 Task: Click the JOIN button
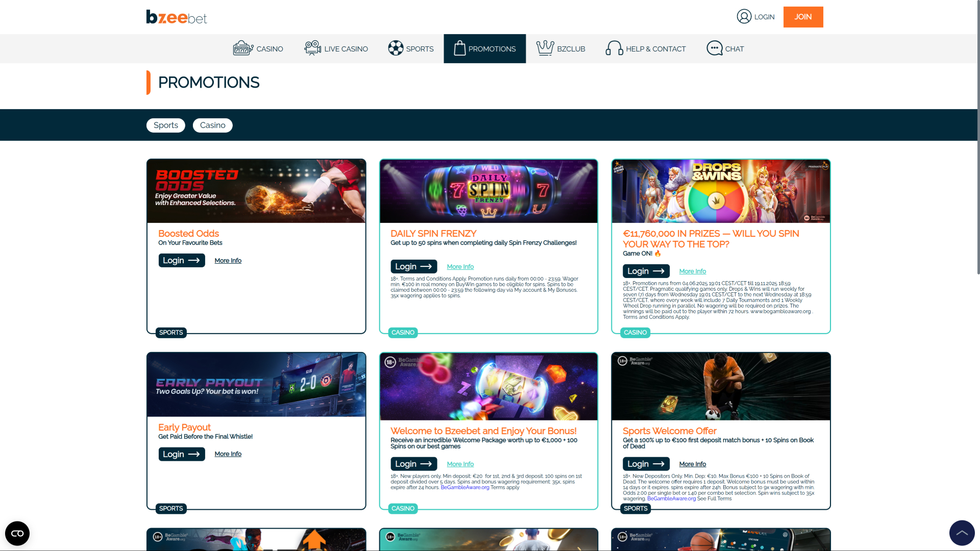[x=803, y=17]
